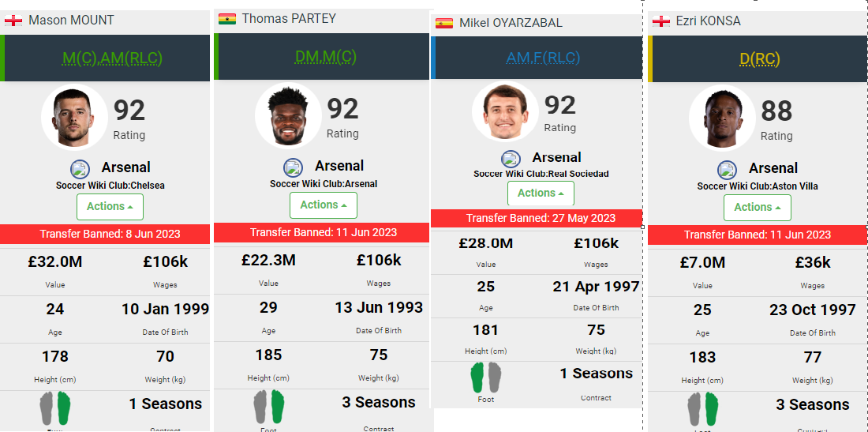Click Arsenal club badge under Mason Mount

80,168
